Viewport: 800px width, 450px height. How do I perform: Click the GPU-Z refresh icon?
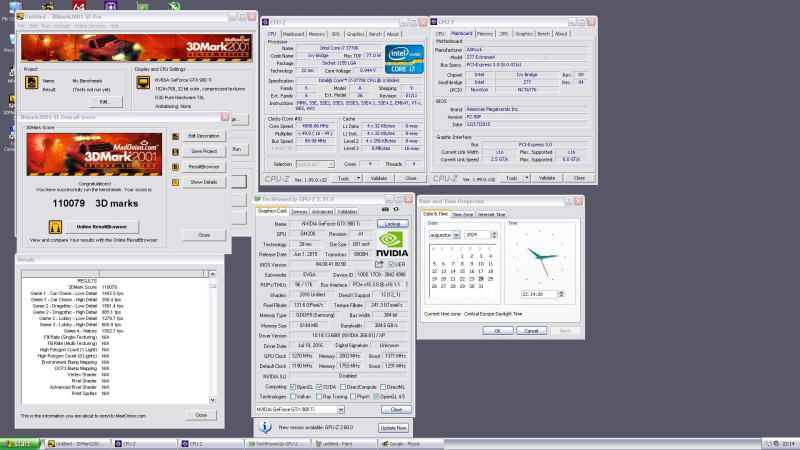[x=396, y=209]
